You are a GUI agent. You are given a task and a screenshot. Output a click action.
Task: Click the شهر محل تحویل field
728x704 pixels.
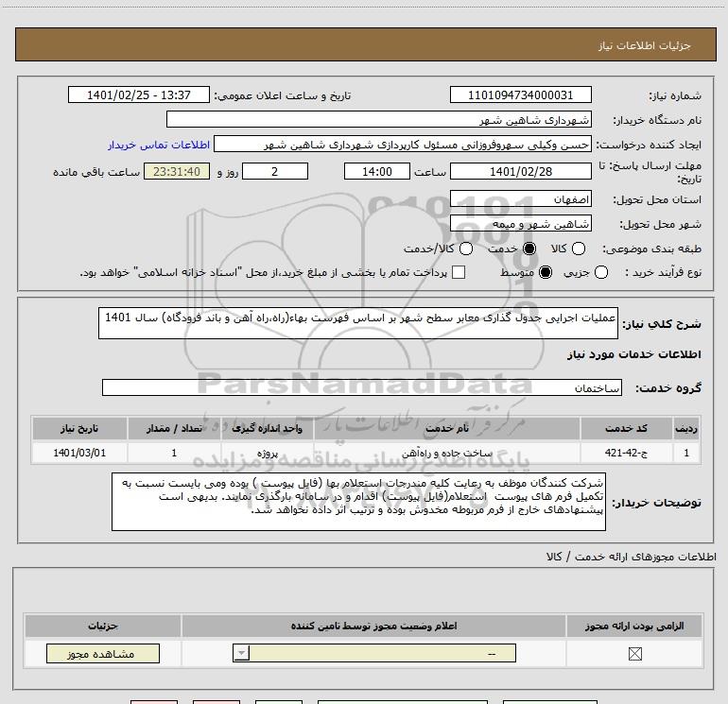(520, 224)
